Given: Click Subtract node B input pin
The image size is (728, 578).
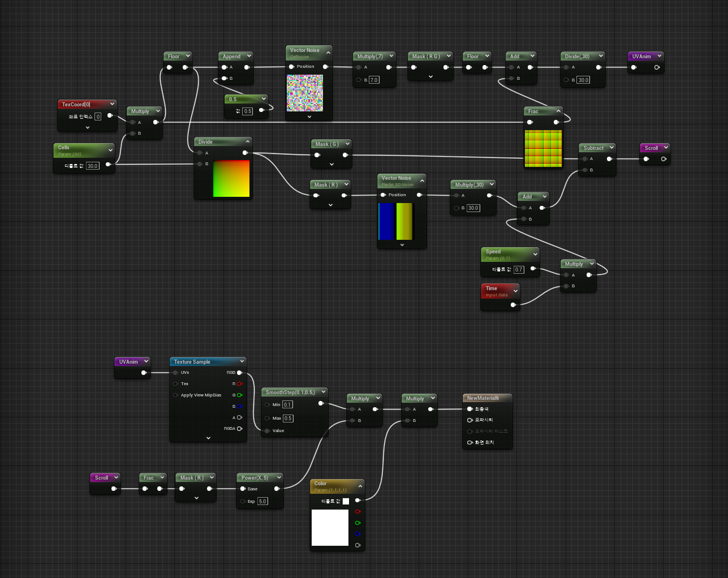Looking at the screenshot, I should coord(585,170).
